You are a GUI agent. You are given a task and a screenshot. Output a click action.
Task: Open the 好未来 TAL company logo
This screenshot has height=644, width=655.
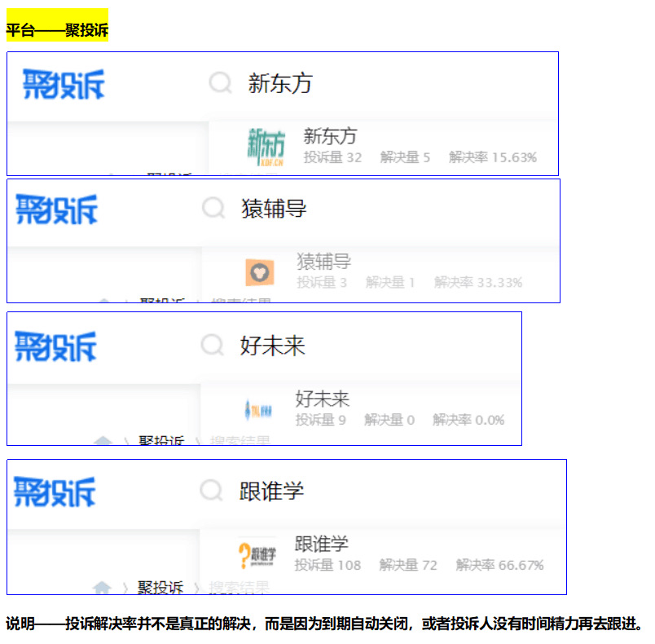pyautogui.click(x=258, y=409)
